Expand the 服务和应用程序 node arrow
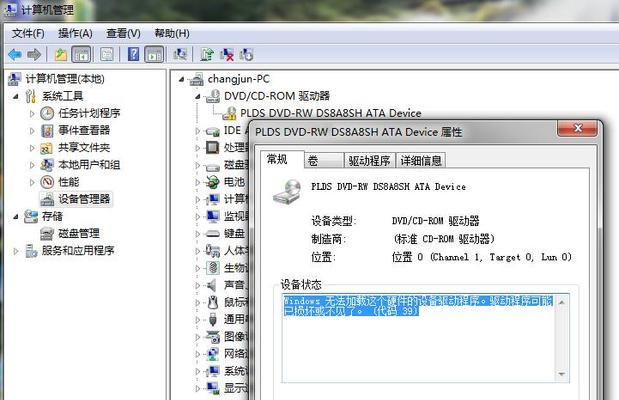The image size is (619, 400). pyautogui.click(x=16, y=250)
